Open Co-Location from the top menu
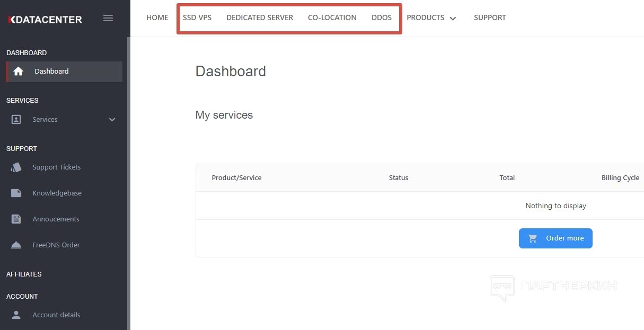Screen dimensions: 644x330 [x=332, y=17]
